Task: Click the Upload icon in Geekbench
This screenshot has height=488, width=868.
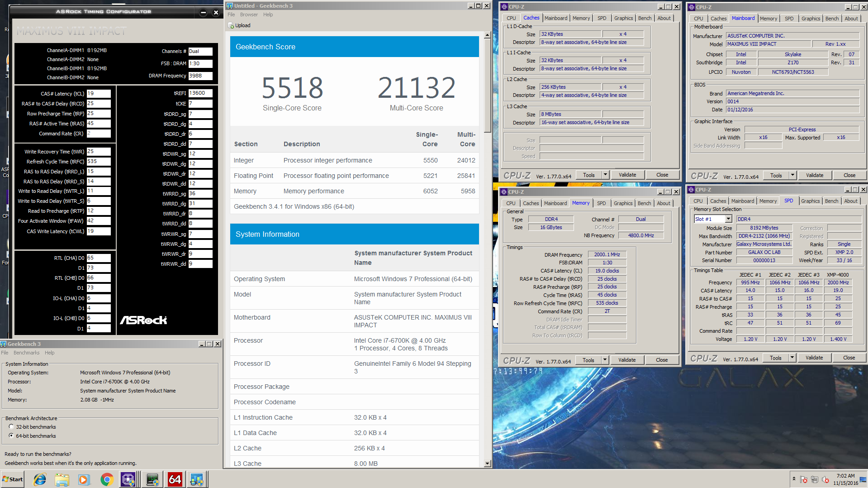Action: point(231,25)
